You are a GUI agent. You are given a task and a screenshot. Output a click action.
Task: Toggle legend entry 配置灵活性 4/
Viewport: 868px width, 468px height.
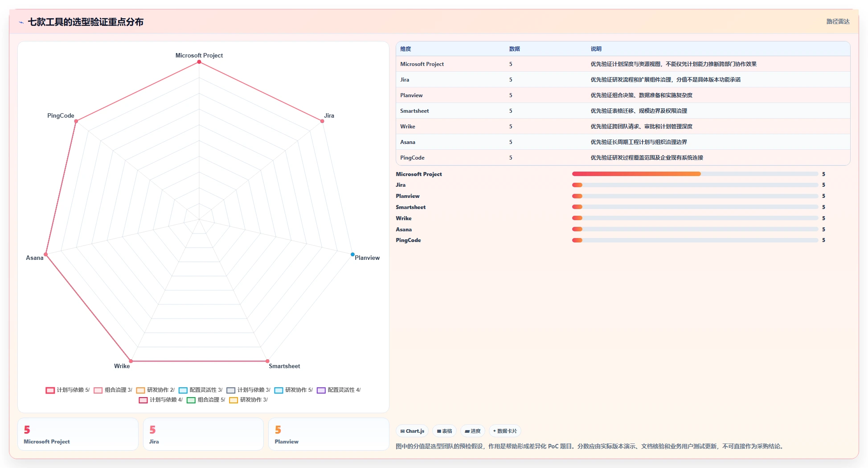[339, 390]
